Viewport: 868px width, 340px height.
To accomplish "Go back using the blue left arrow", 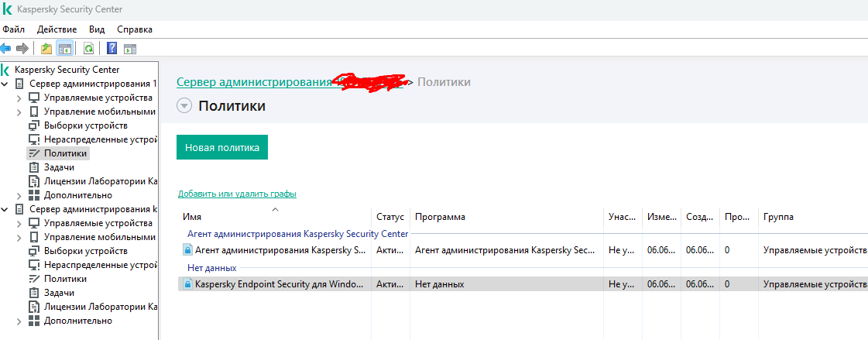I will point(5,49).
